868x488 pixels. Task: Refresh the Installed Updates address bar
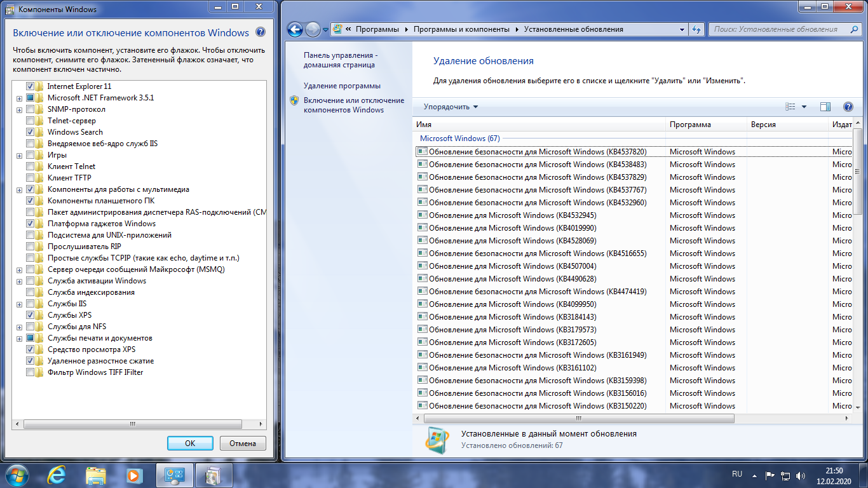[696, 29]
